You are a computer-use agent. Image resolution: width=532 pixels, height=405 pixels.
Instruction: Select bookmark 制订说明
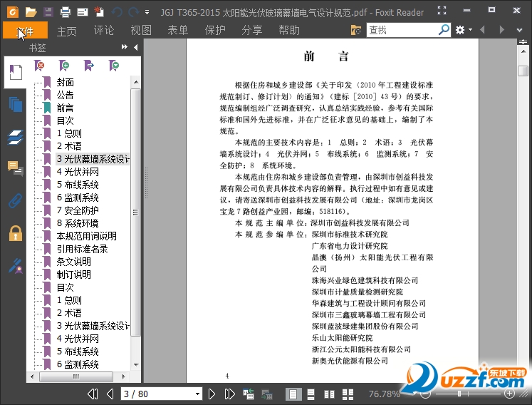point(73,275)
